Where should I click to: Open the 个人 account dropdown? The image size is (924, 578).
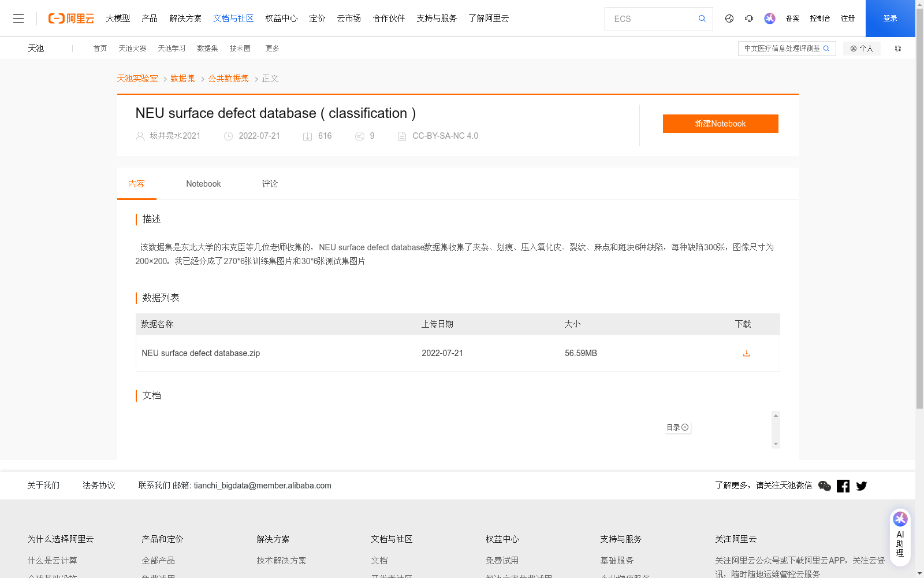pos(862,49)
